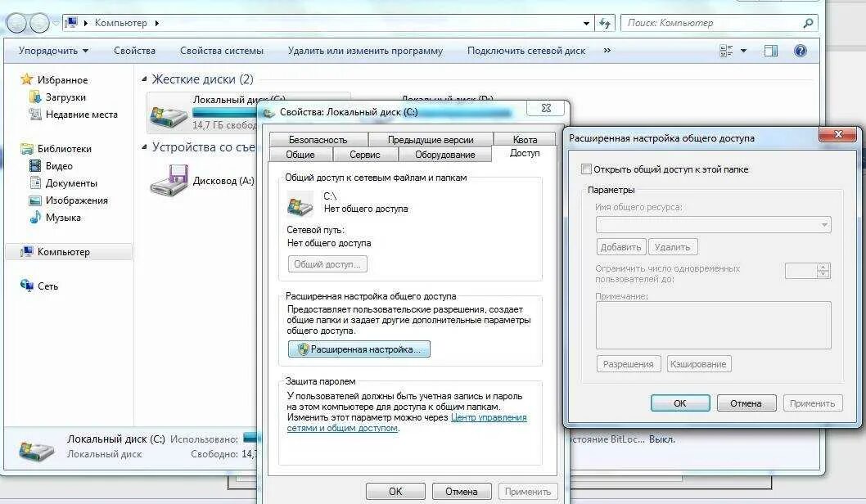The image size is (866, 504).
Task: Click the Сеть network icon
Action: pyautogui.click(x=26, y=286)
